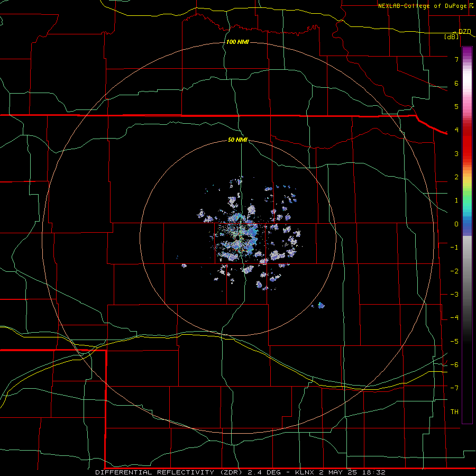Click the -6 value on the scale
This screenshot has width=476, height=476.
click(x=454, y=364)
